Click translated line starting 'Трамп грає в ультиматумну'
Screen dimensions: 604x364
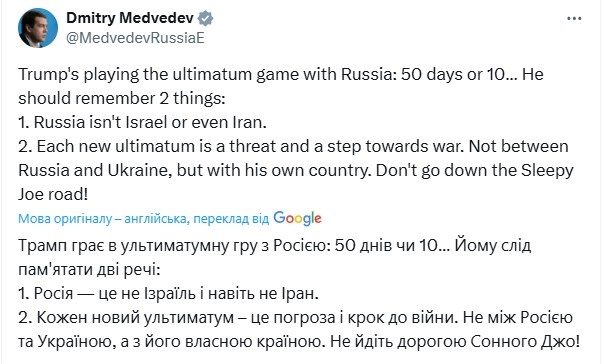click(x=275, y=245)
